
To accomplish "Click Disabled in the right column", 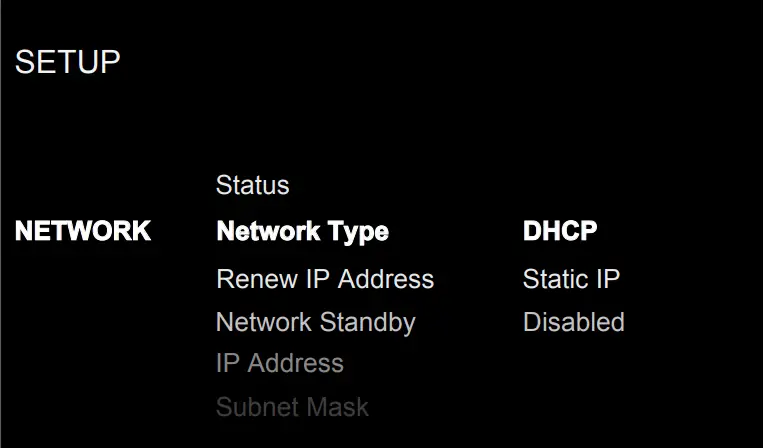I will pos(573,322).
